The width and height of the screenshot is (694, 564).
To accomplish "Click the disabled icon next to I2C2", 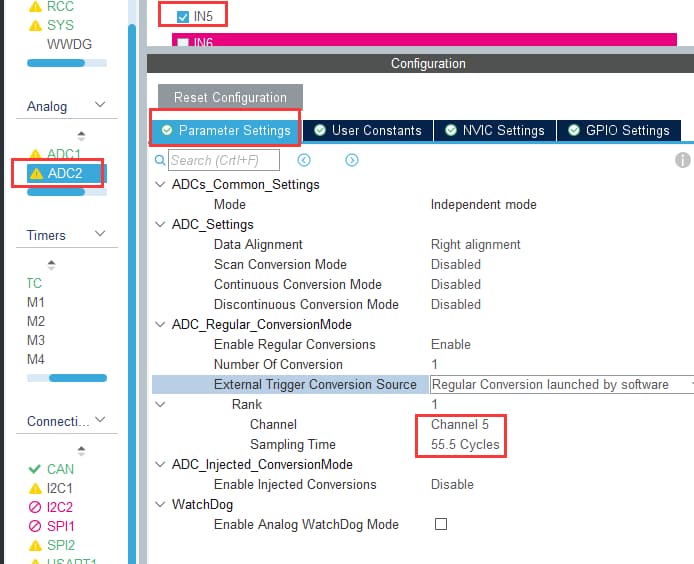I will (36, 507).
